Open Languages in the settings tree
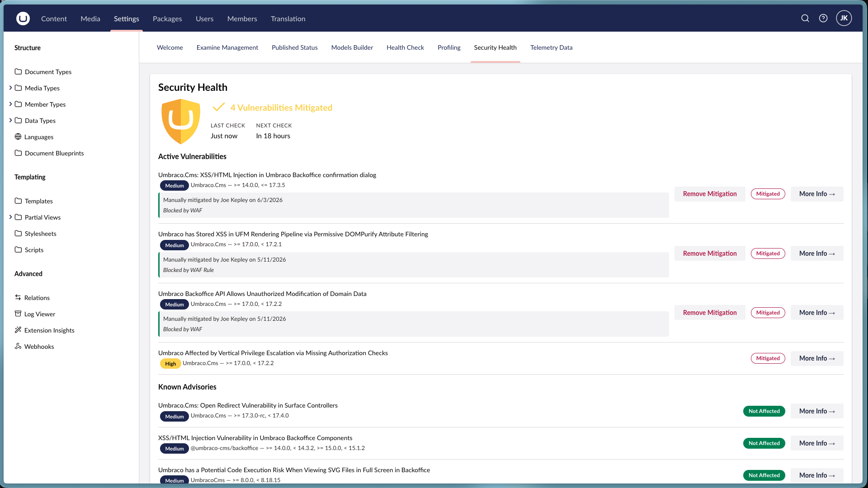The image size is (868, 488). click(x=39, y=137)
